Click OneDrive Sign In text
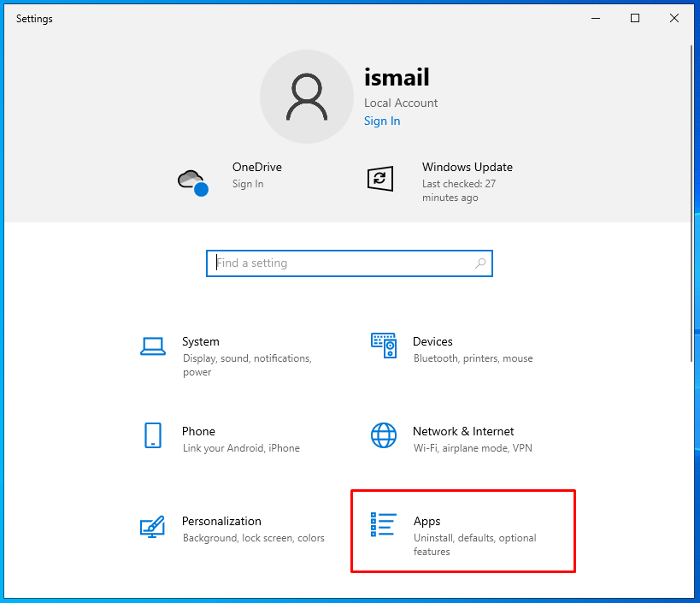The height and width of the screenshot is (603, 700). [248, 184]
